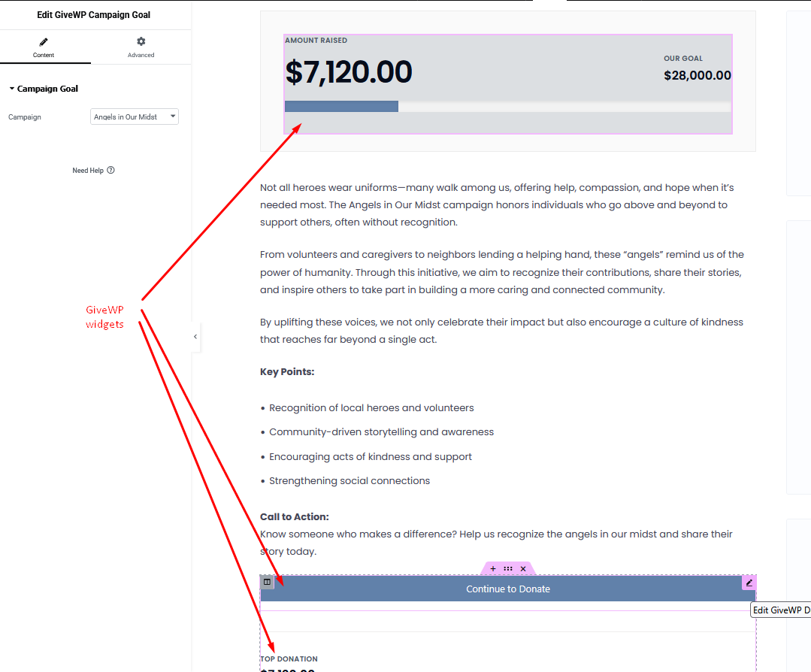This screenshot has height=672, width=811.
Task: Collapse the Campaign Goal section
Action: click(12, 89)
